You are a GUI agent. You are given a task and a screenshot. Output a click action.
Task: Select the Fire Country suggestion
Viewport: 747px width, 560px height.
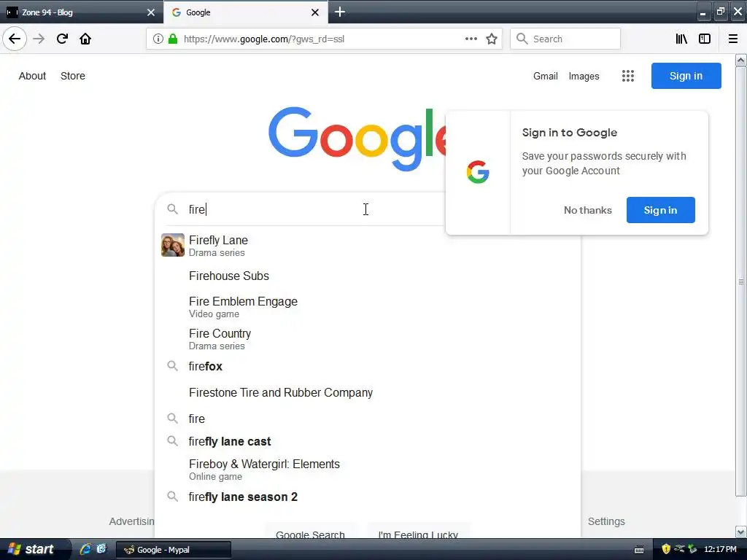[368, 338]
